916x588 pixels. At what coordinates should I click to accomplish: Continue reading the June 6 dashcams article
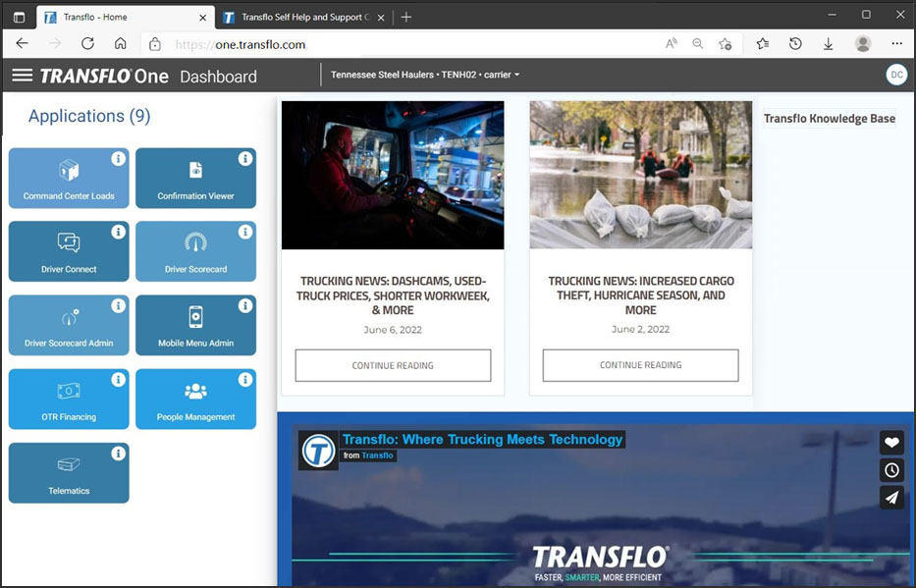tap(393, 365)
